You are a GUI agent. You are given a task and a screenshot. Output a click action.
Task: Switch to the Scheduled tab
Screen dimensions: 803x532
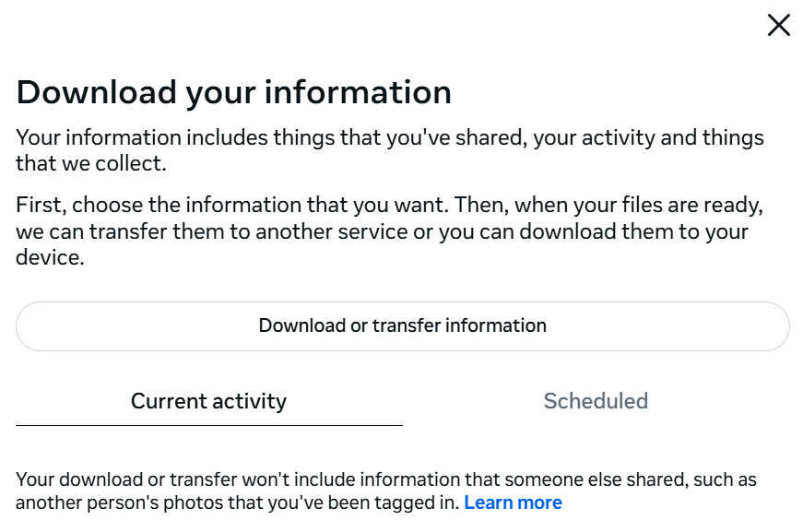click(x=596, y=401)
